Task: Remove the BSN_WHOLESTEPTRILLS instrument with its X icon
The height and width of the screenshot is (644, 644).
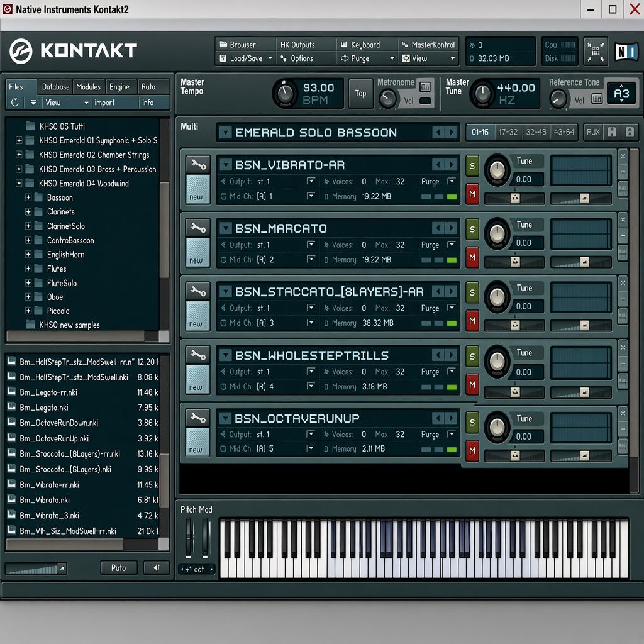Action: [623, 347]
